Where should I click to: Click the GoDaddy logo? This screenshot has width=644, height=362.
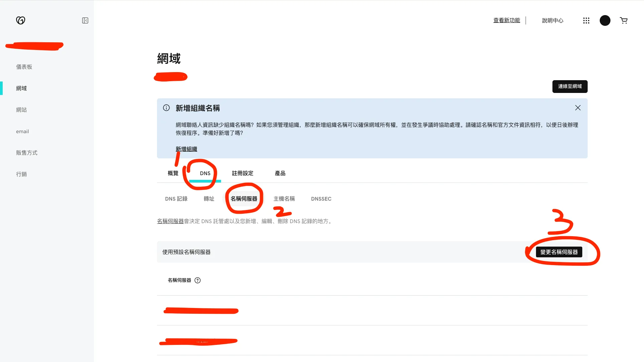pos(20,20)
